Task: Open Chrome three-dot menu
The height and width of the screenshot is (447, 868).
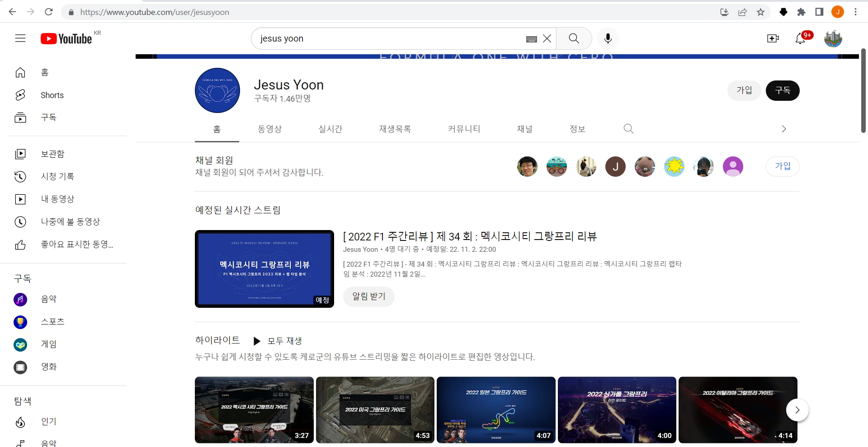Action: pyautogui.click(x=855, y=12)
